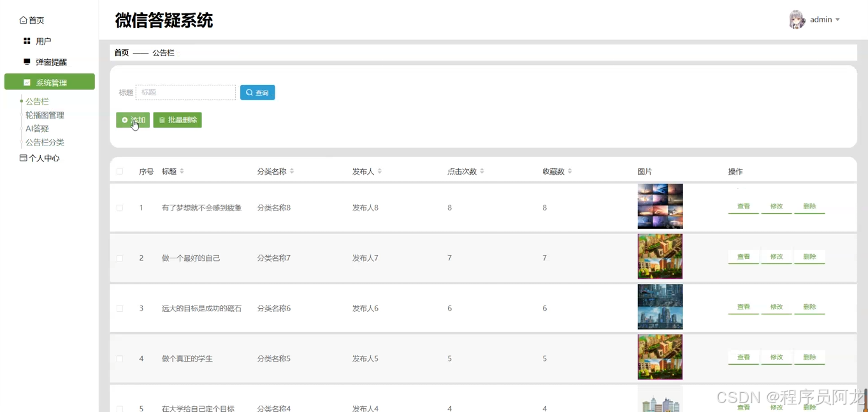Click the 公告栏 breadcrumb text
The height and width of the screenshot is (412, 868).
(163, 53)
